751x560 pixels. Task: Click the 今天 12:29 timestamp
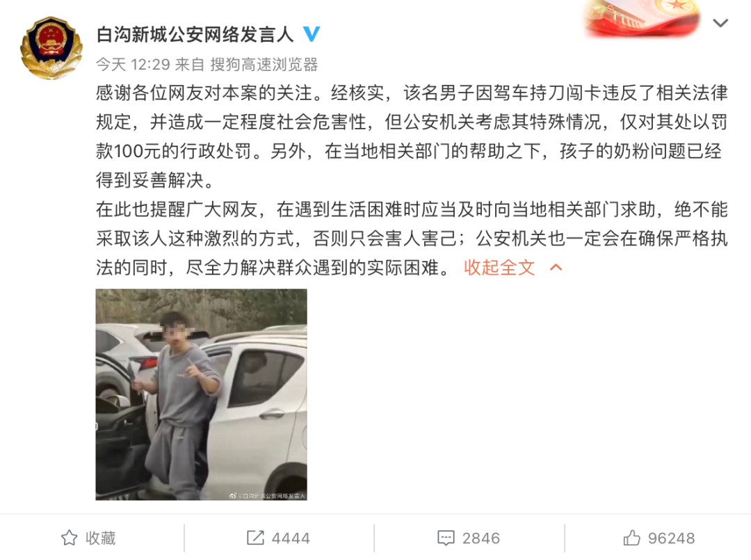coord(133,64)
